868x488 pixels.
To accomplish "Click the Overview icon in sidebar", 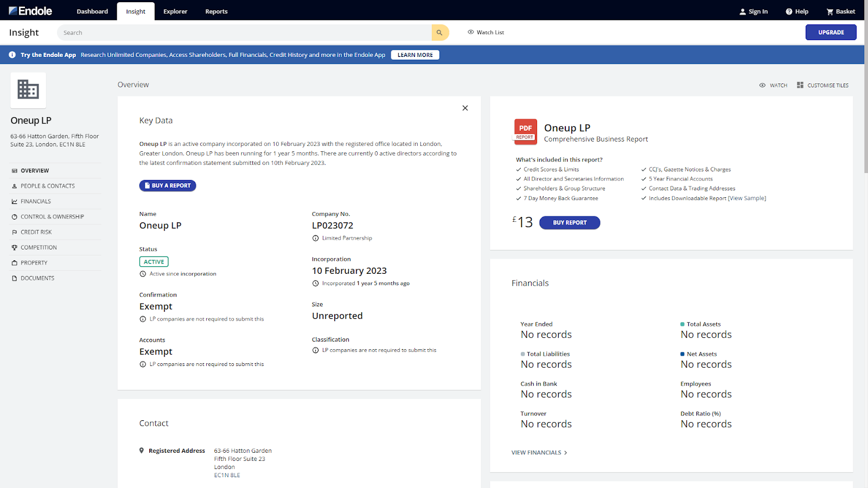I will coord(15,171).
